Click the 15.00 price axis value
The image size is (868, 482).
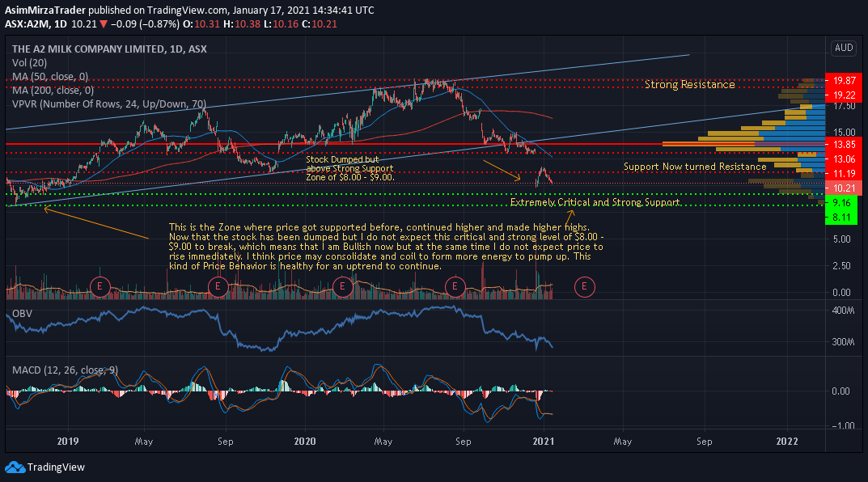(844, 133)
